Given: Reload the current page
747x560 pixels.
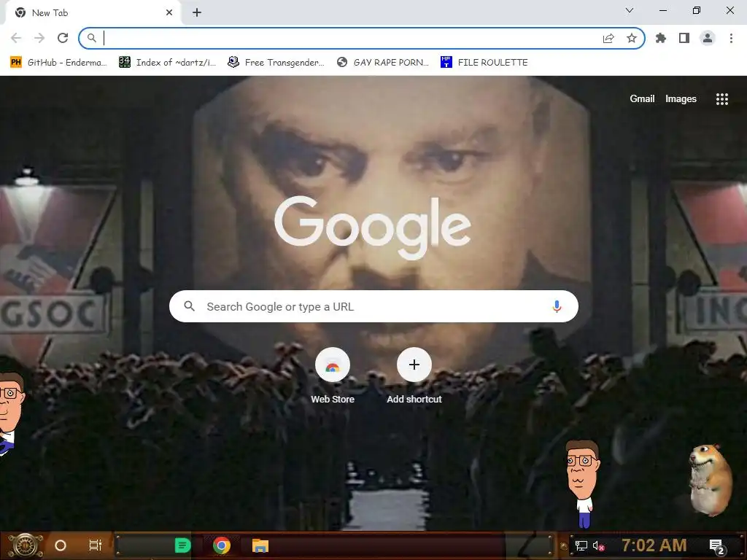Looking at the screenshot, I should click(63, 38).
